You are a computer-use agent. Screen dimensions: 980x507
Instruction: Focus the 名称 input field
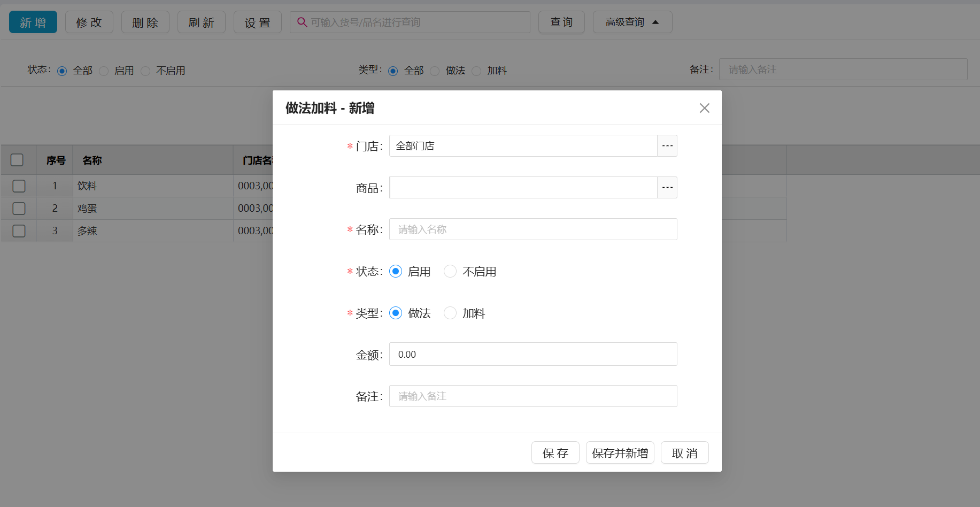(x=533, y=229)
